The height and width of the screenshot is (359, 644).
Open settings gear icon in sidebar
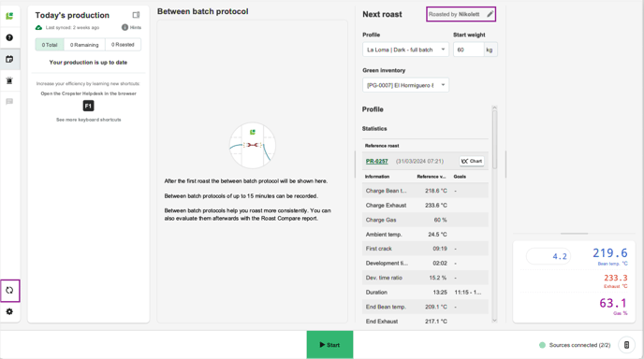point(9,312)
